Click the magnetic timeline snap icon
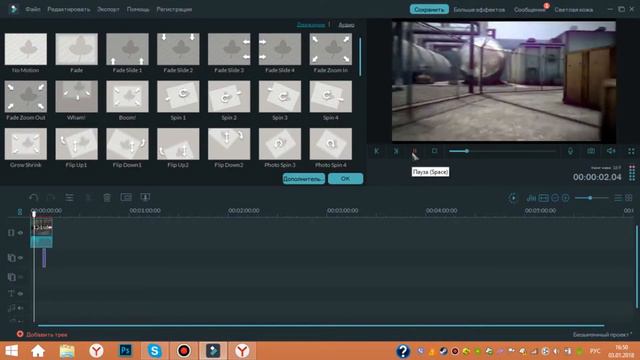The height and width of the screenshot is (360, 640). point(20,211)
